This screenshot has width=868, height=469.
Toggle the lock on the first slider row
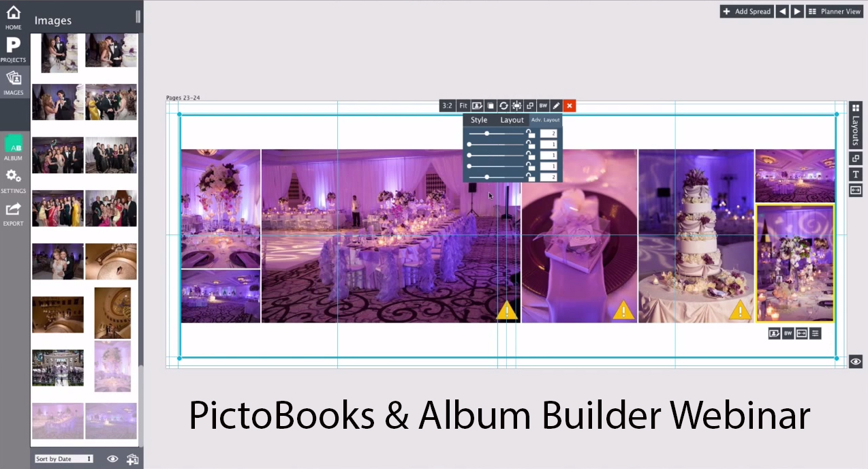(530, 133)
